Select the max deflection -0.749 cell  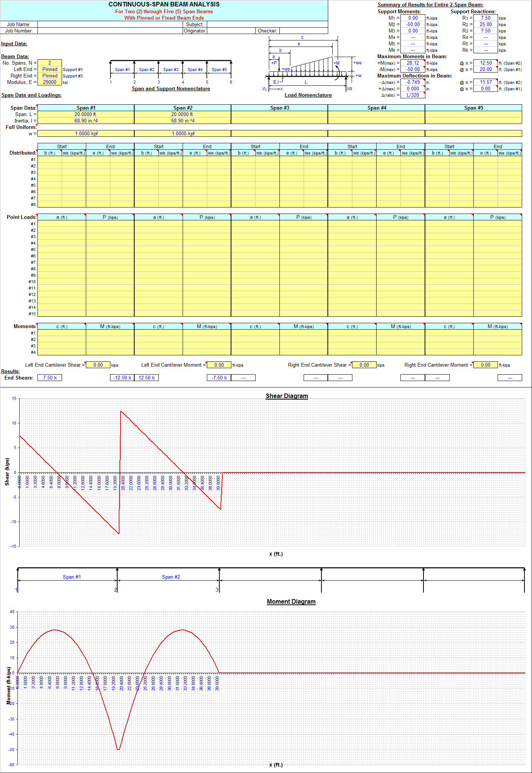coord(413,82)
